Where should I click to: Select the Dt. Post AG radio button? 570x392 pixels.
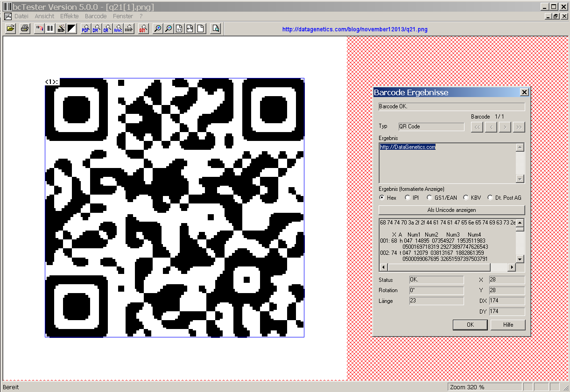(x=490, y=198)
